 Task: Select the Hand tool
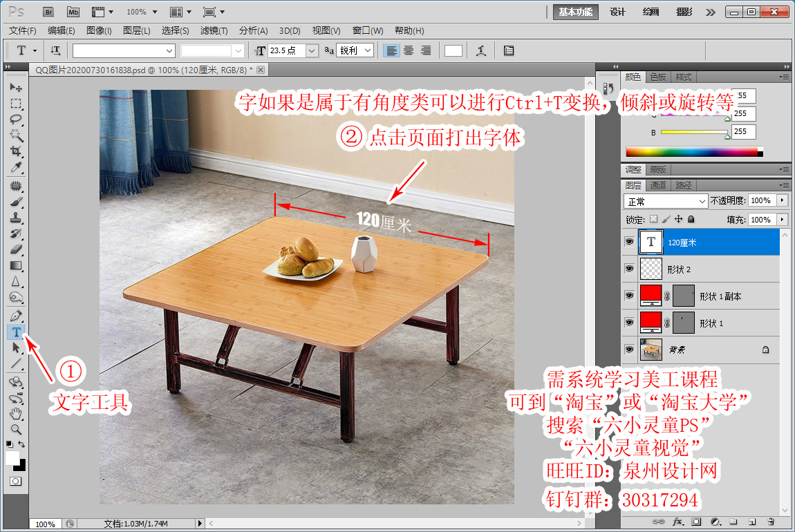[16, 413]
